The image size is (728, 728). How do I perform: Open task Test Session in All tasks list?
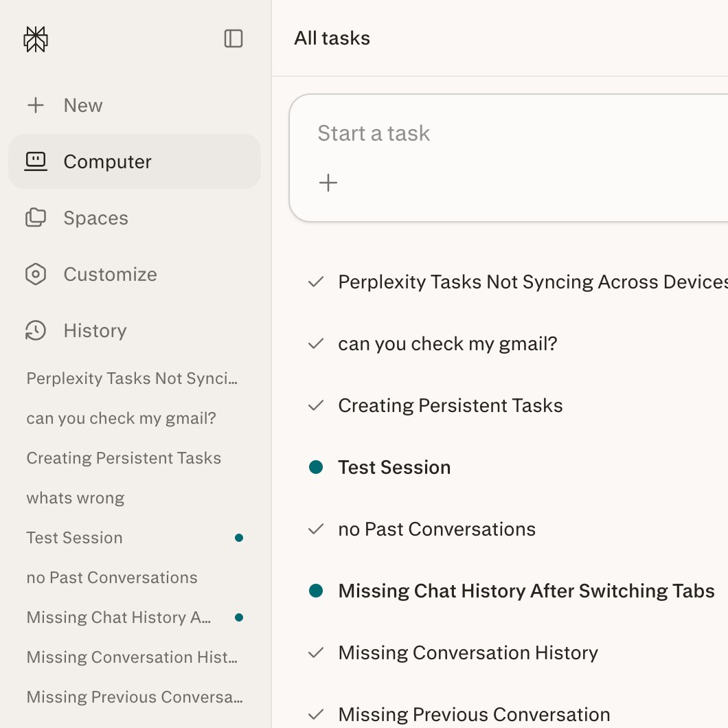394,467
